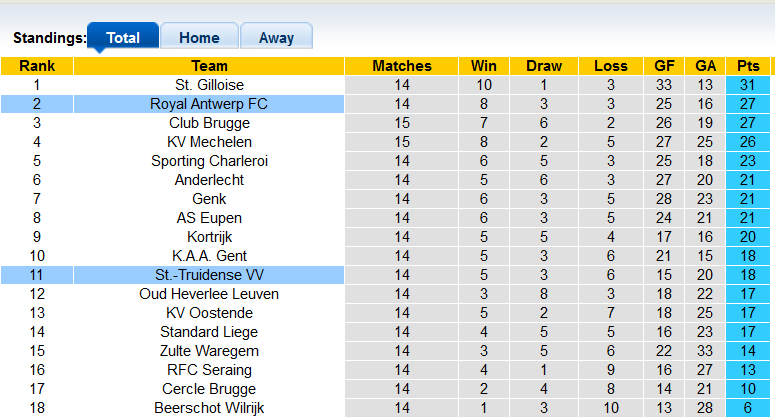Switch to the Total standings tab
Screen dimensions: 775x418
(x=123, y=38)
